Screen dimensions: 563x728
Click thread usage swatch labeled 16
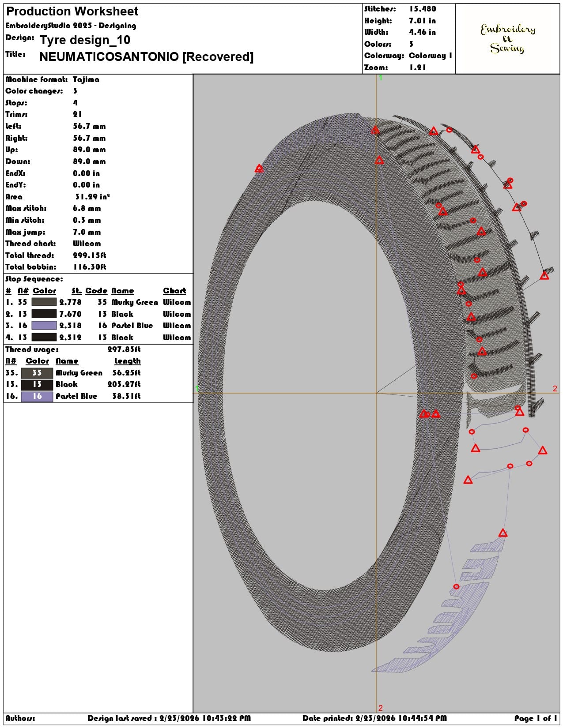point(37,396)
